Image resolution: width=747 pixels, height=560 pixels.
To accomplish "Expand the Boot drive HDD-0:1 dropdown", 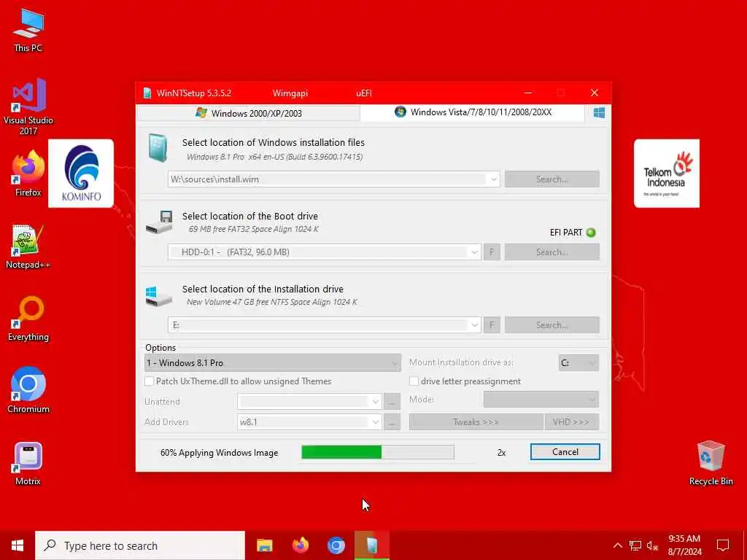I will 474,252.
